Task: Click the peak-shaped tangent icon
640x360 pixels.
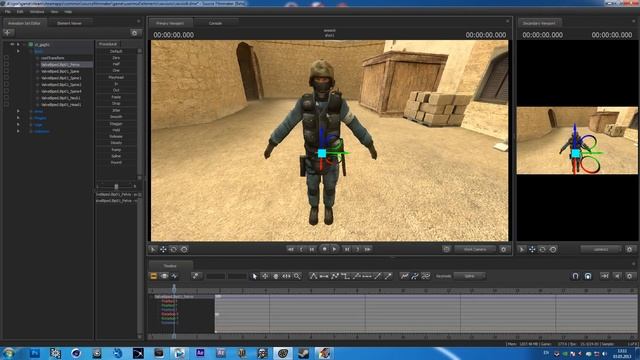Action: pyautogui.click(x=313, y=276)
